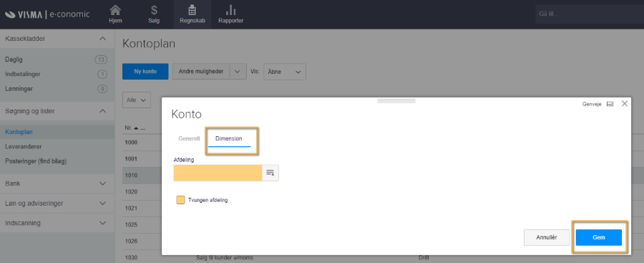Image resolution: width=644 pixels, height=263 pixels.
Task: Expand the Løn og adviseringer section
Action: [102, 204]
